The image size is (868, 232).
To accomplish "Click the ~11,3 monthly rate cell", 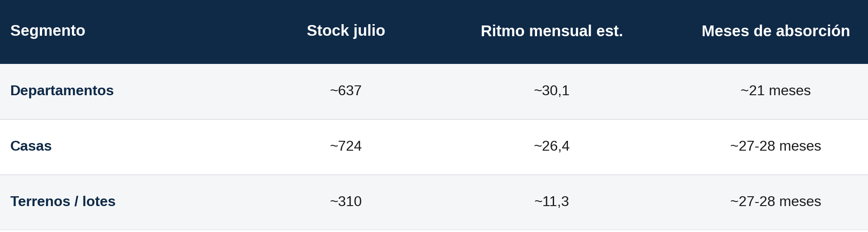I will click(x=552, y=201).
